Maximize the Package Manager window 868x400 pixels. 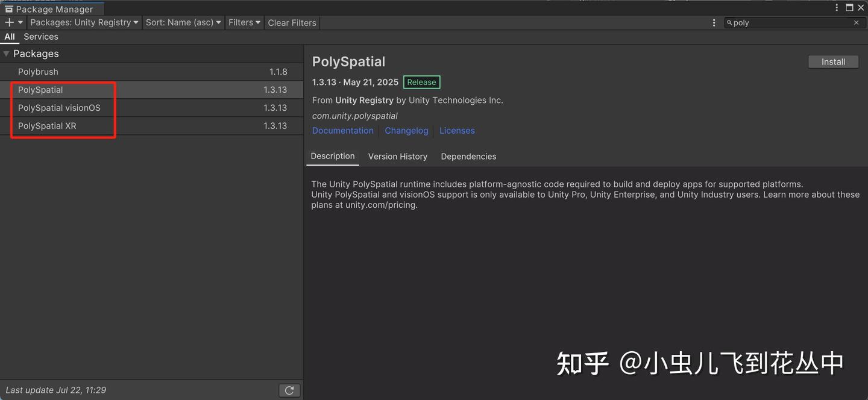coord(849,7)
